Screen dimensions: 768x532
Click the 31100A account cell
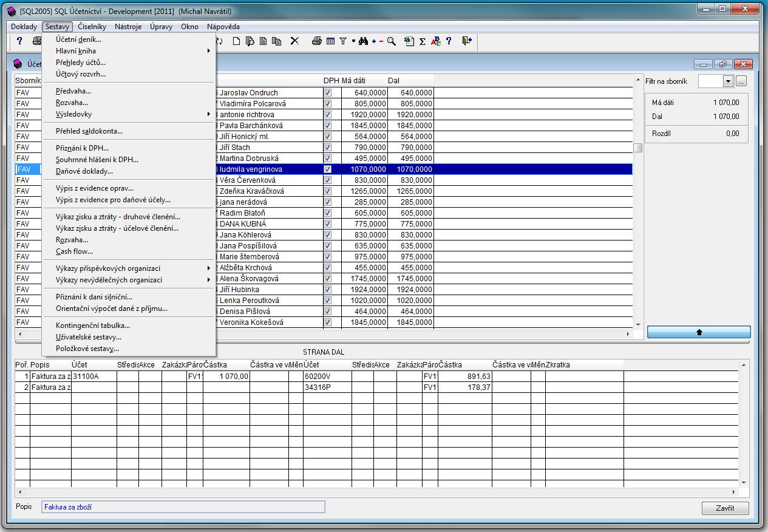[x=93, y=377]
